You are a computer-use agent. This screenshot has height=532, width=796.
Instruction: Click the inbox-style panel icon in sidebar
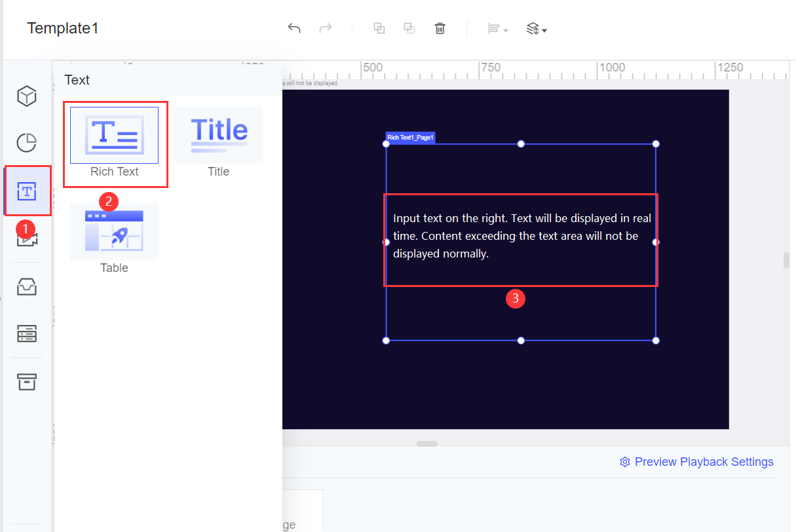[x=26, y=286]
